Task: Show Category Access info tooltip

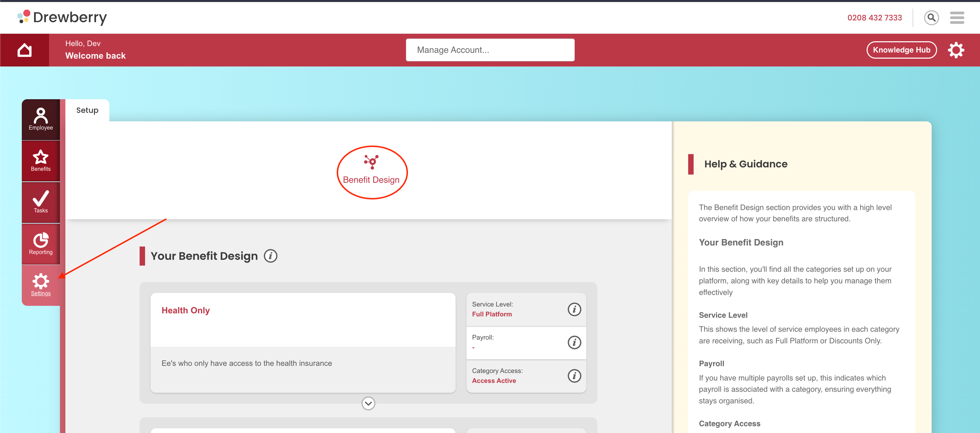Action: tap(574, 375)
